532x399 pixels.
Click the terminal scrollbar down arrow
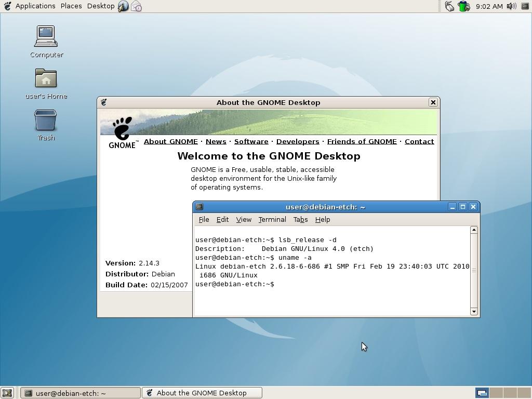click(x=474, y=312)
